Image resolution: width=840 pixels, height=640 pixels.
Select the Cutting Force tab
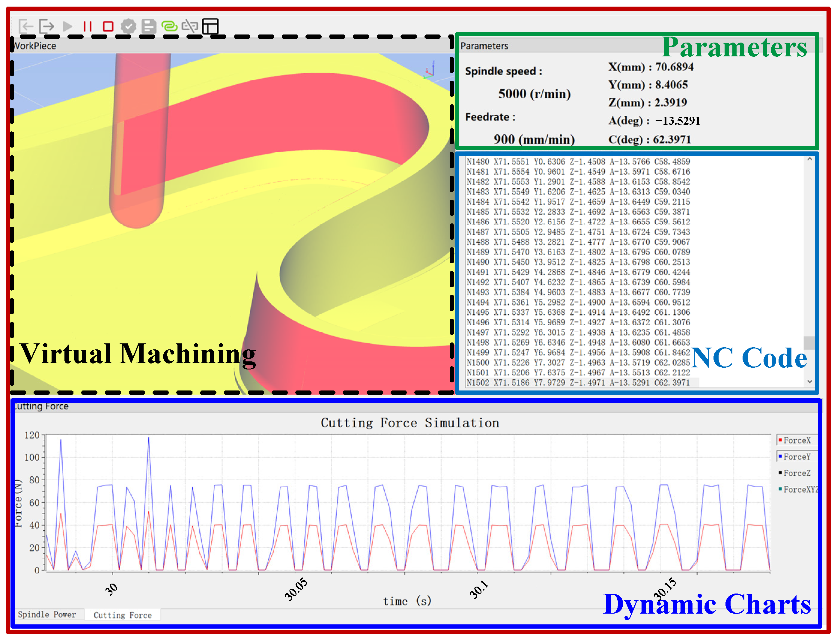coord(123,615)
